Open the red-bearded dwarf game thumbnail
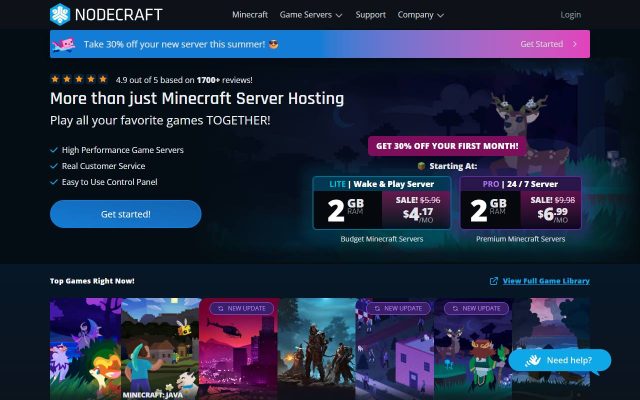 (473, 349)
